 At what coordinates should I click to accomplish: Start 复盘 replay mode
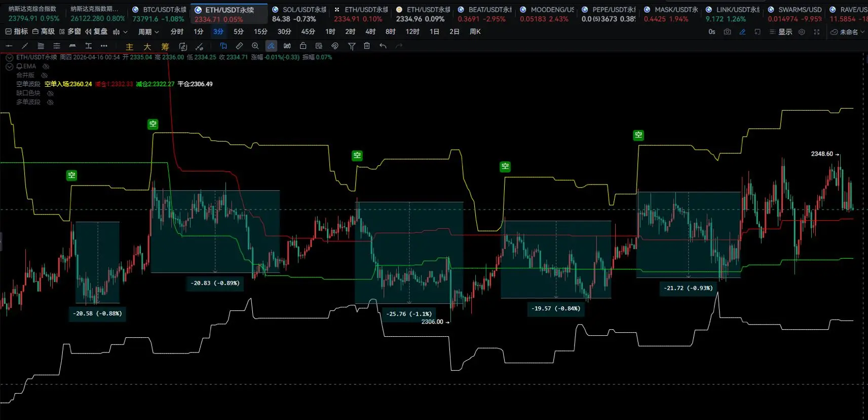tap(96, 31)
